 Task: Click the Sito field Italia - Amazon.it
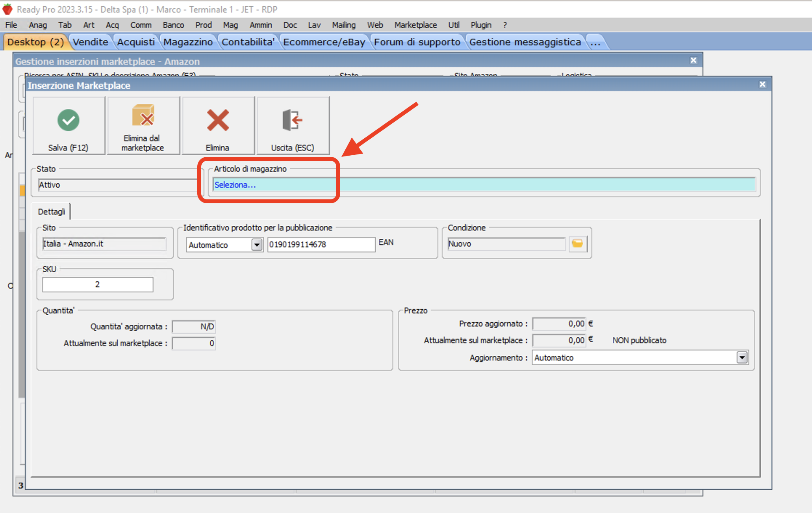[x=104, y=244]
